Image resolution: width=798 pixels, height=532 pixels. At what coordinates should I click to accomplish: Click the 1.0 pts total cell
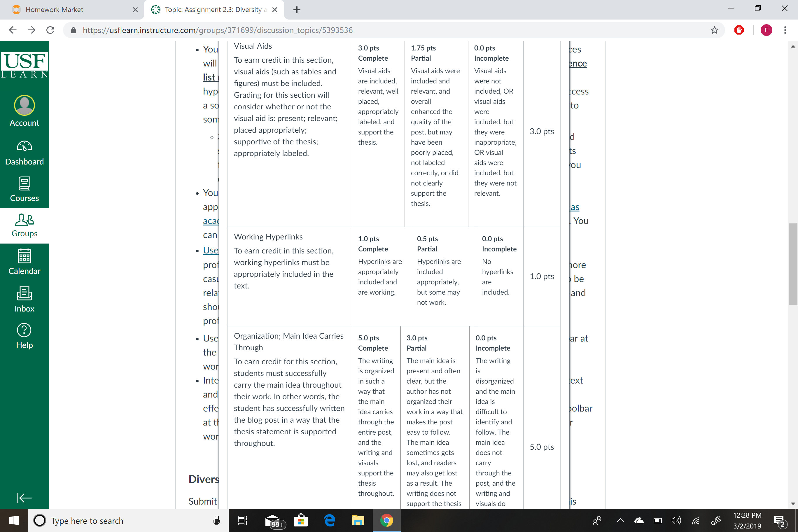pyautogui.click(x=542, y=276)
